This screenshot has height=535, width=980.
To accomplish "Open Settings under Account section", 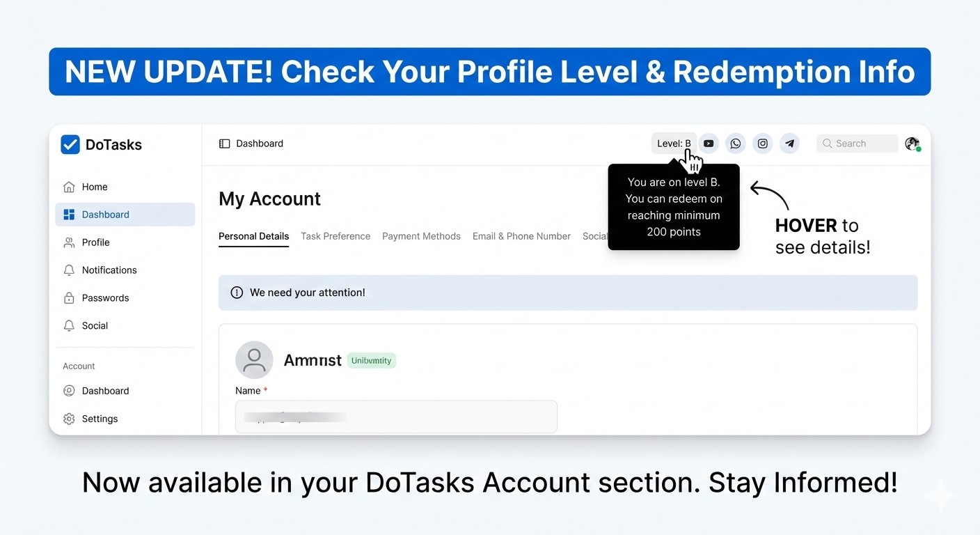I will (100, 419).
